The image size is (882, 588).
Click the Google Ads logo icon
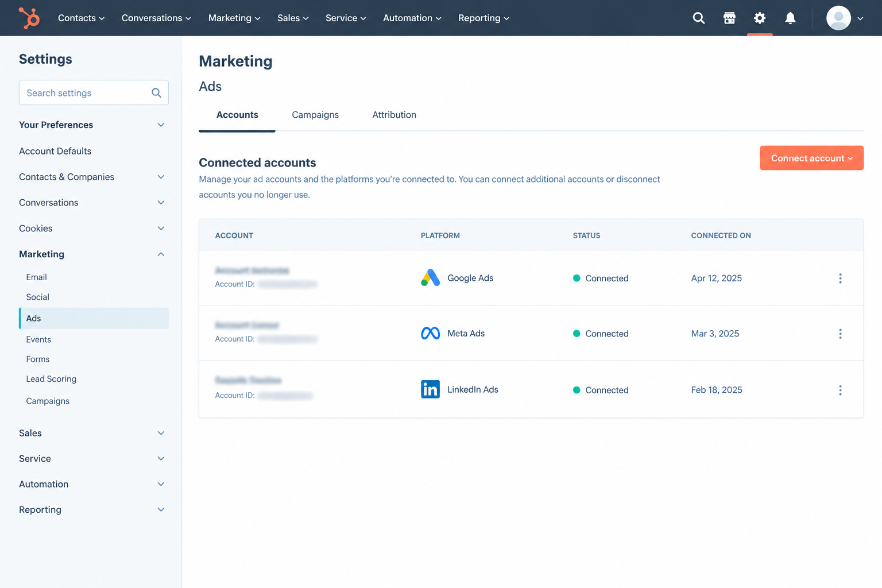pyautogui.click(x=430, y=278)
